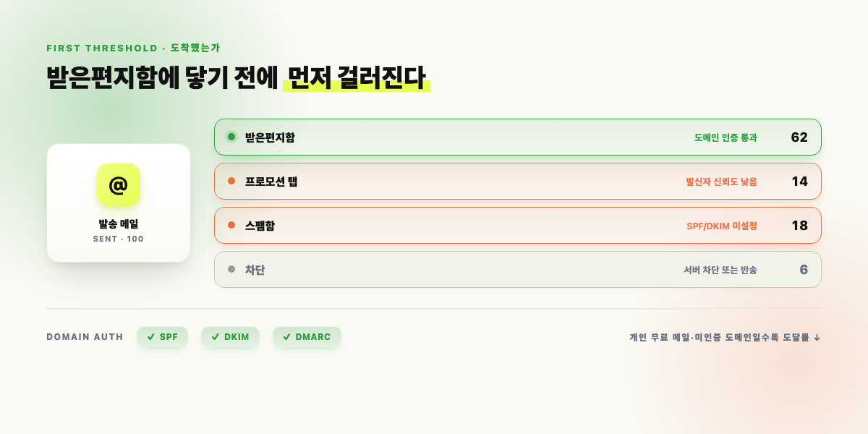Select the 프로모션 탭 row
Screen dimensions: 868x434
(518, 181)
